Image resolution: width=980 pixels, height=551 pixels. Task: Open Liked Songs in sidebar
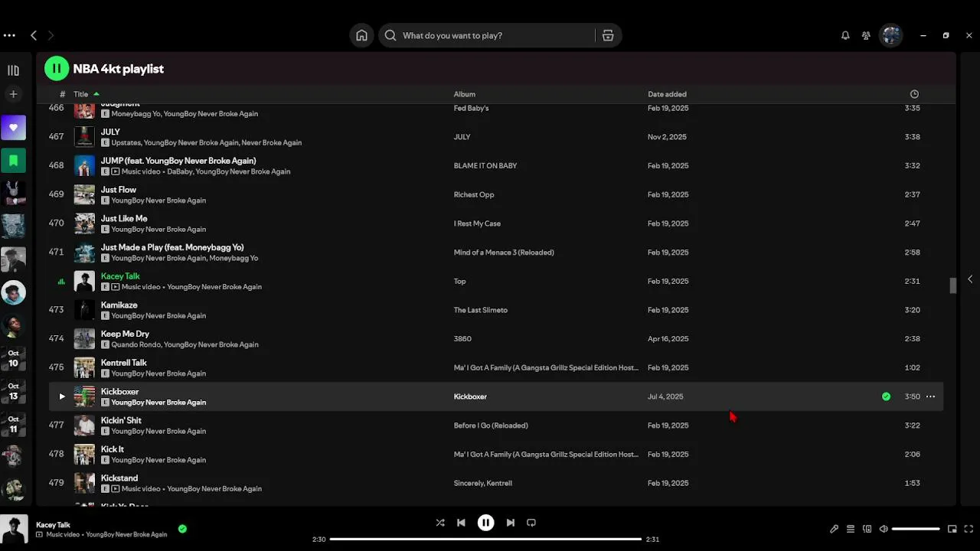point(13,128)
